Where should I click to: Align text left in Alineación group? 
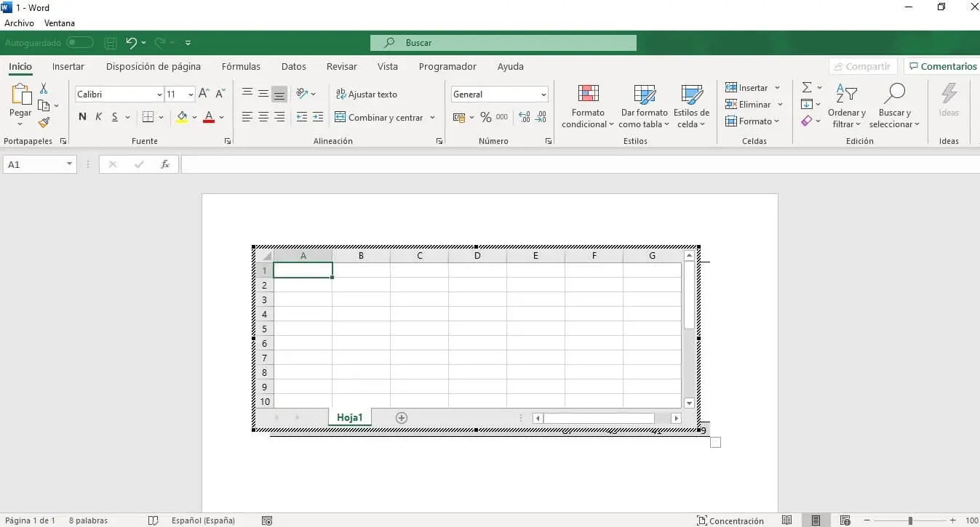[247, 117]
